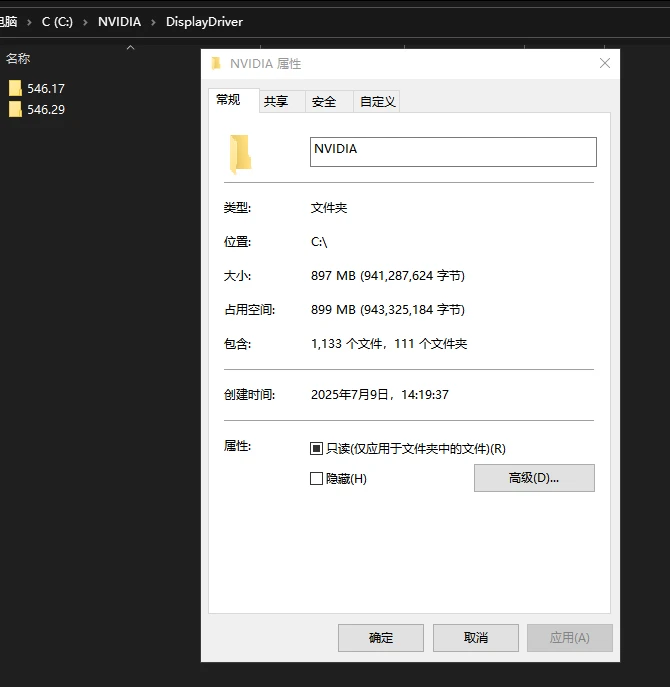Click the 包含 value 1,133 个文件
The image size is (670, 687).
(389, 344)
